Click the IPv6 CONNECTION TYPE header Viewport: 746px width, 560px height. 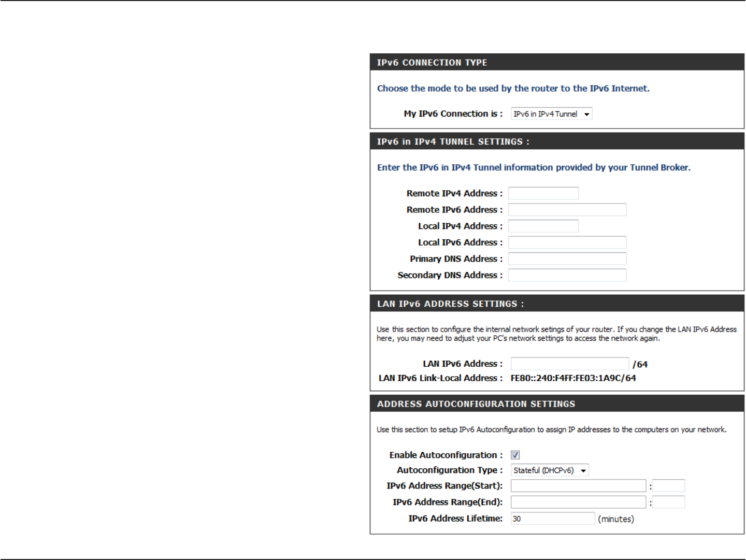click(557, 62)
